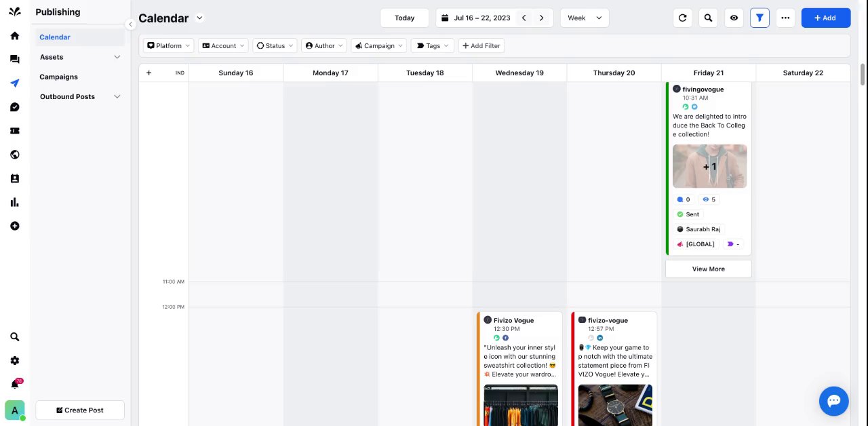Click the Create Post button
Screen dimensions: 868x426
tap(80, 410)
